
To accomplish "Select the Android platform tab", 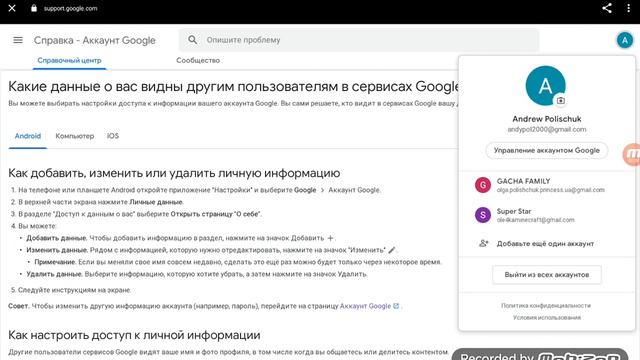I will pyautogui.click(x=28, y=136).
